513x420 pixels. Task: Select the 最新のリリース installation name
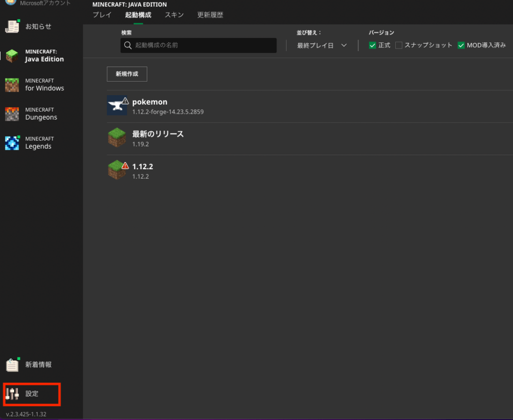tap(158, 134)
